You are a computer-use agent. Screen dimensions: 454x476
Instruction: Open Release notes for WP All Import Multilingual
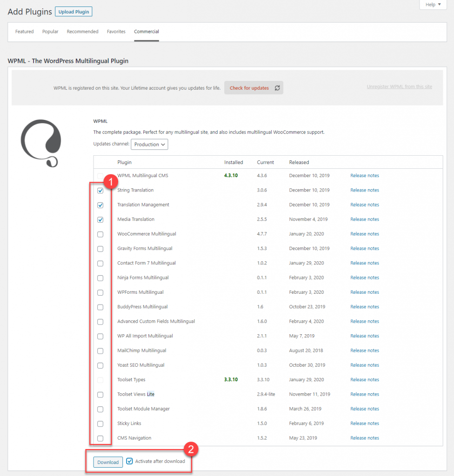click(365, 336)
